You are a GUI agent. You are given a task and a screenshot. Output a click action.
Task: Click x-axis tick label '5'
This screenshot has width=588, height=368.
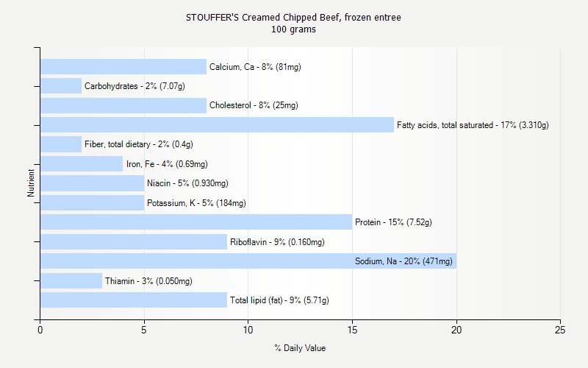143,330
